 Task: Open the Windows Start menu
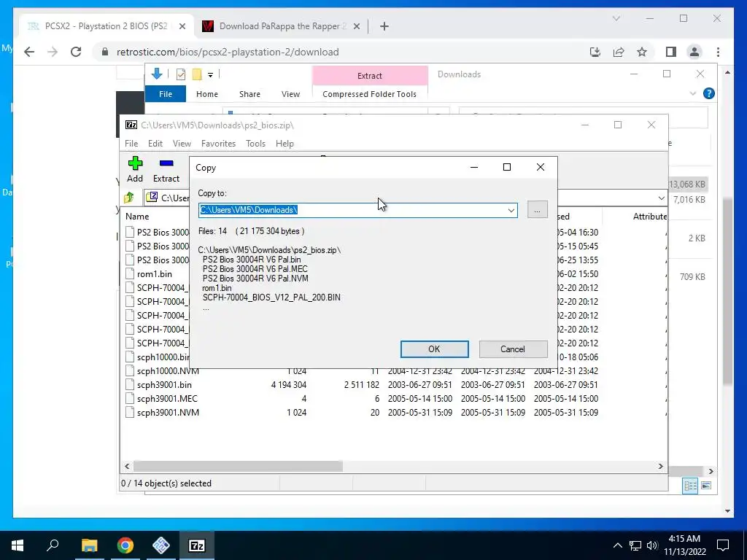pyautogui.click(x=18, y=545)
